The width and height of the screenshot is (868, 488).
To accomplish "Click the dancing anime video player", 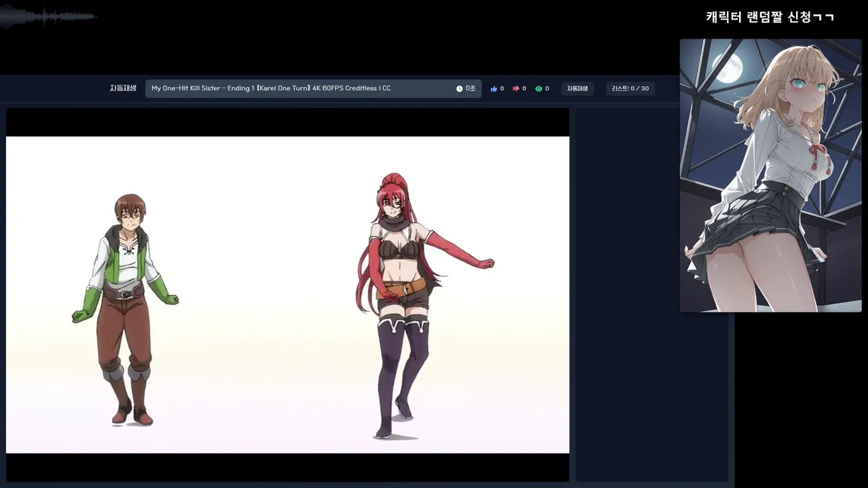I will (288, 295).
